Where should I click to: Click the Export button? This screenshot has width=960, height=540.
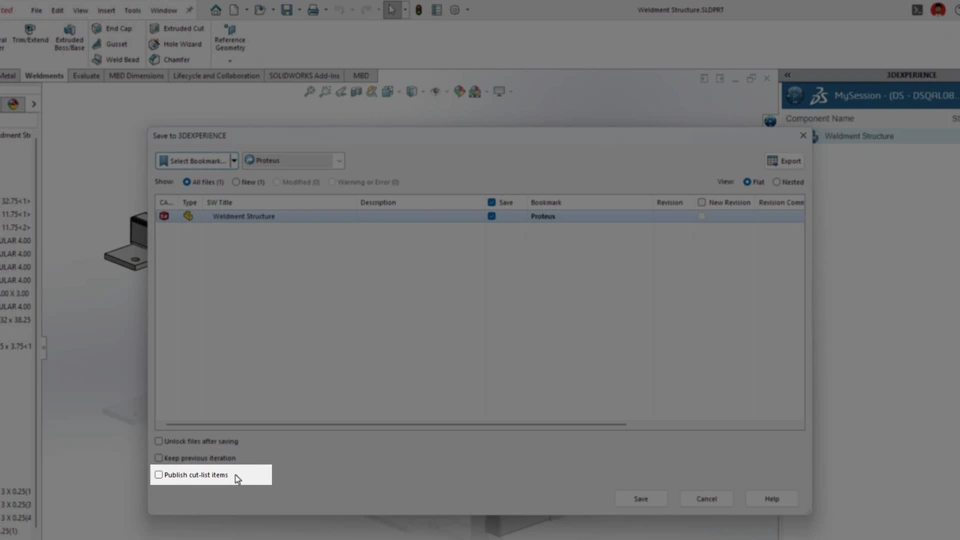pos(784,161)
